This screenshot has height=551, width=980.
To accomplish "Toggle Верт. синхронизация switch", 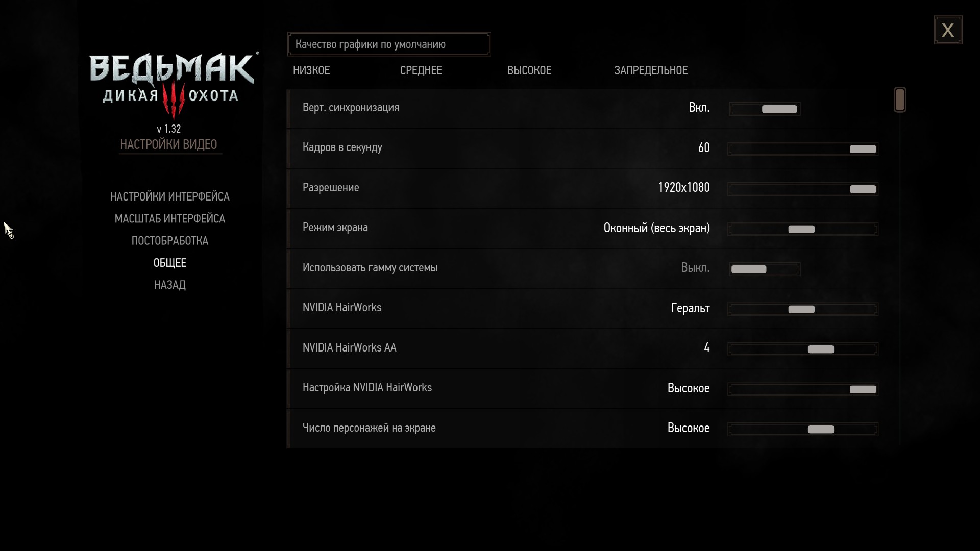I will coord(765,109).
